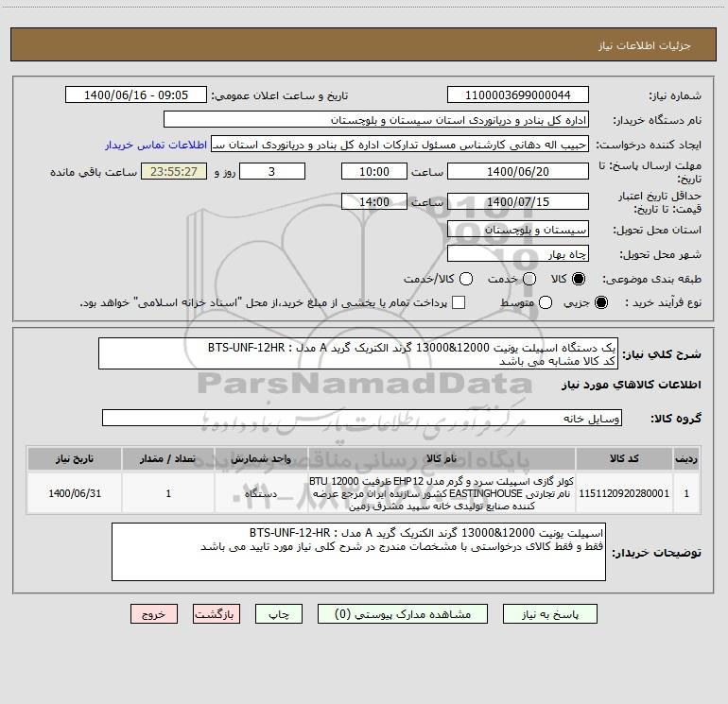Image resolution: width=728 pixels, height=704 pixels.
Task: Click the delivery city field چاه بهار
Action: (x=518, y=254)
